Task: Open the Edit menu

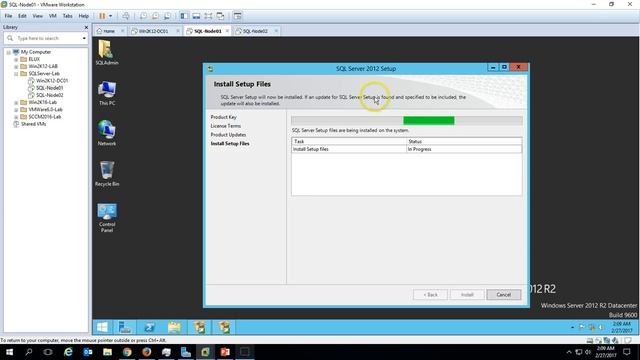Action: click(22, 16)
